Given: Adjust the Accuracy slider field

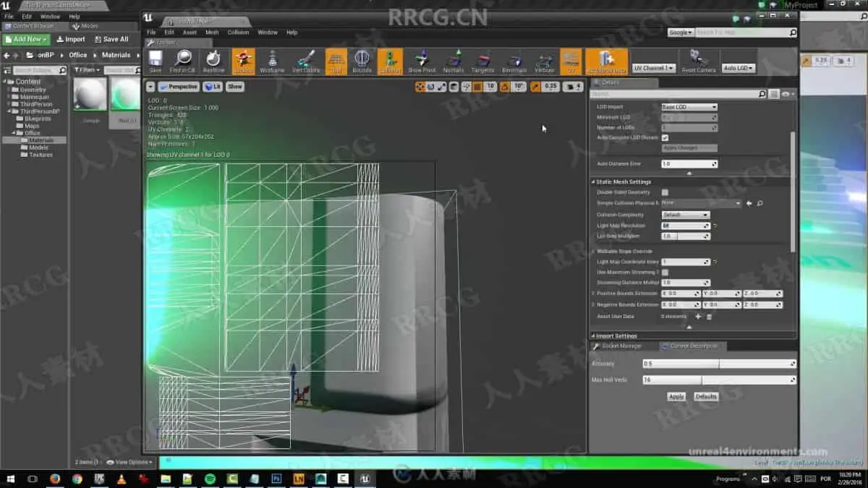Looking at the screenshot, I should click(x=718, y=364).
